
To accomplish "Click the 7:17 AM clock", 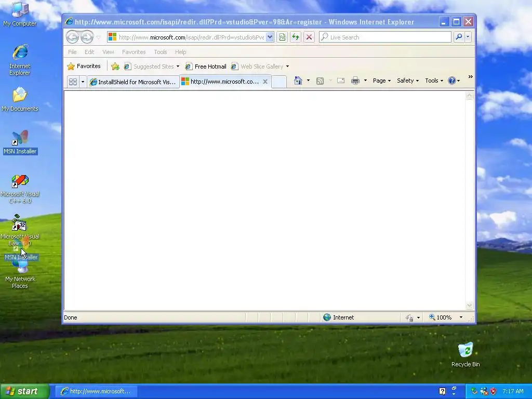I will 513,391.
